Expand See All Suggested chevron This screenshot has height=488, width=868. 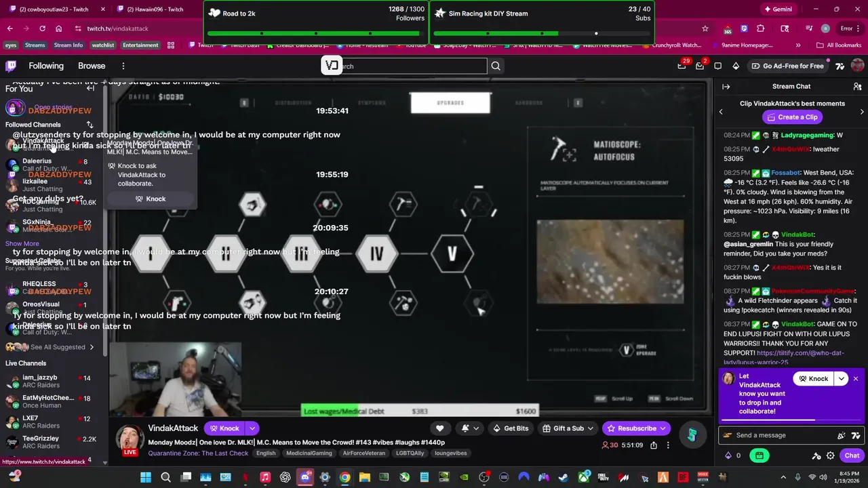click(92, 347)
